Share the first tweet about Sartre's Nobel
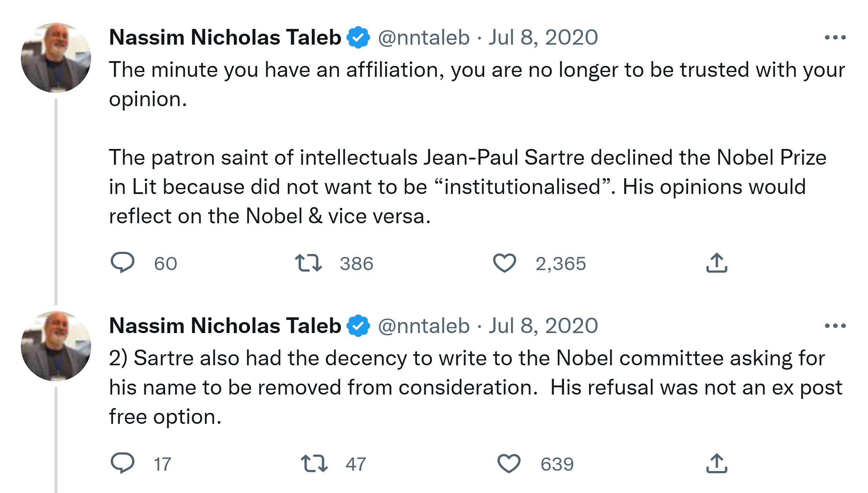The height and width of the screenshot is (493, 868). point(717,263)
